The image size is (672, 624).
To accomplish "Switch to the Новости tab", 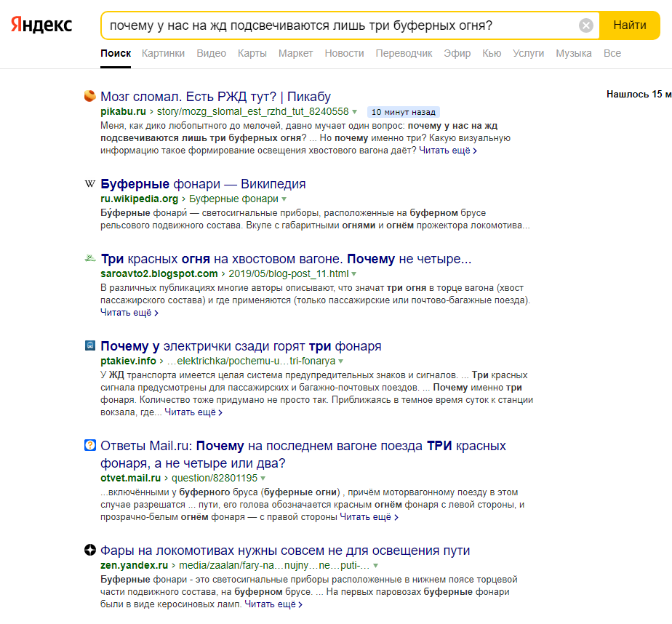I will click(x=344, y=54).
